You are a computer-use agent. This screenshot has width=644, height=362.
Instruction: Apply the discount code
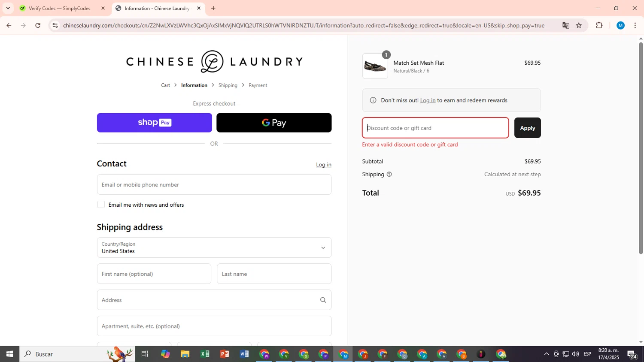(528, 128)
